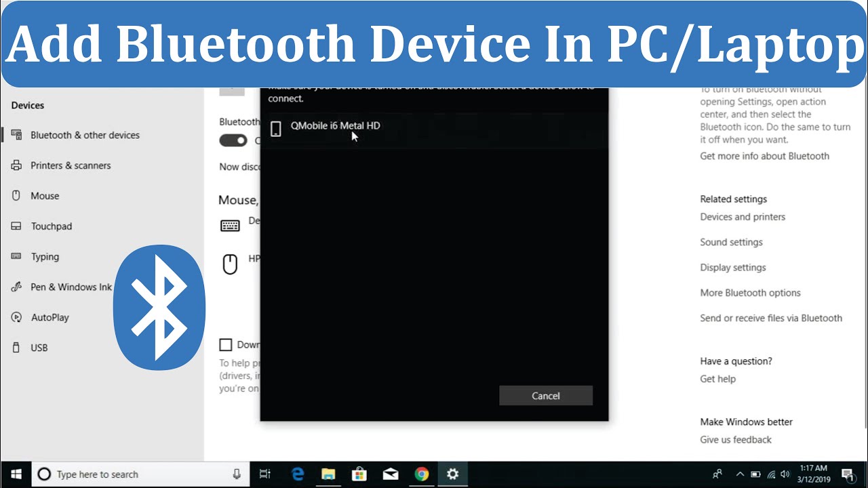868x488 pixels.
Task: Cancel the add device dialog
Action: click(546, 396)
